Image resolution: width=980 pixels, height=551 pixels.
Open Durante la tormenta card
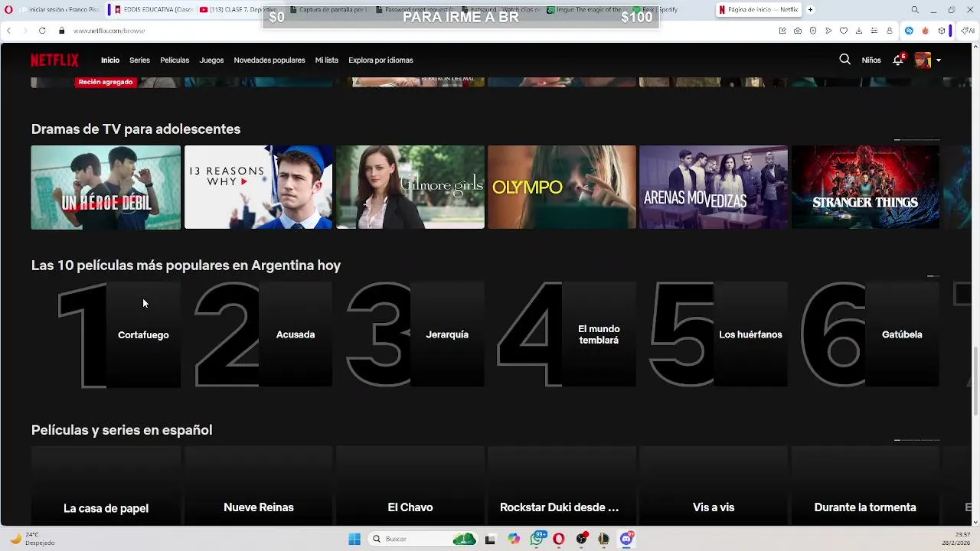pos(865,485)
